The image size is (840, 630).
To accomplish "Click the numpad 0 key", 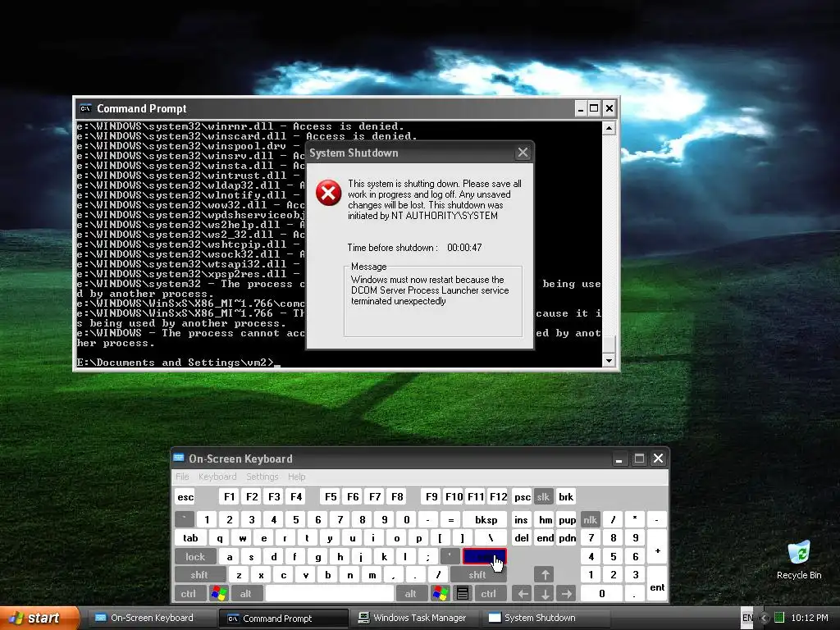I will coord(601,594).
